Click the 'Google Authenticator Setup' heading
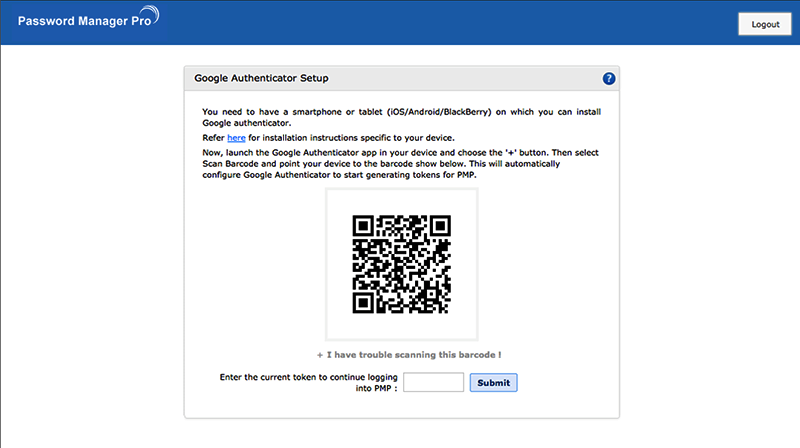This screenshot has width=800, height=448. [261, 78]
